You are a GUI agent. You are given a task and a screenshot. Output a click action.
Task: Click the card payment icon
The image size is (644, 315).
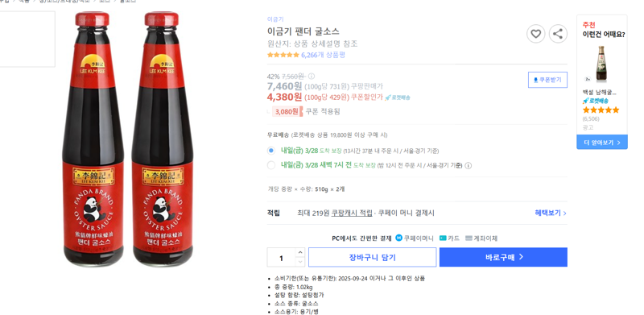(443, 238)
